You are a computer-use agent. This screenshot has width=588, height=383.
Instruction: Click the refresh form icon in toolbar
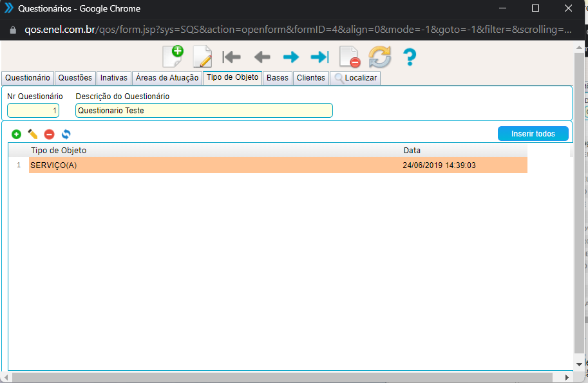click(379, 57)
